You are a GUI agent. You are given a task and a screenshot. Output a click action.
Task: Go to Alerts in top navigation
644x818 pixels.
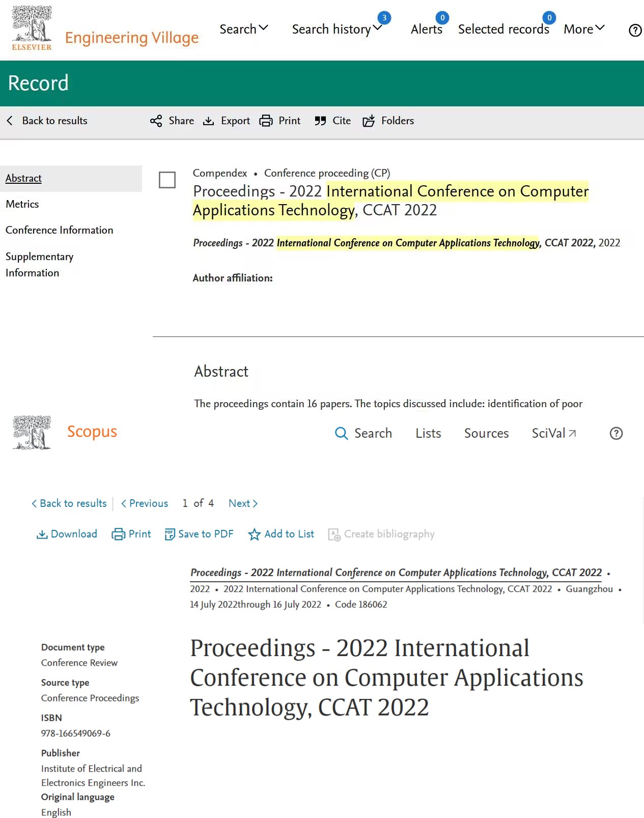point(427,29)
